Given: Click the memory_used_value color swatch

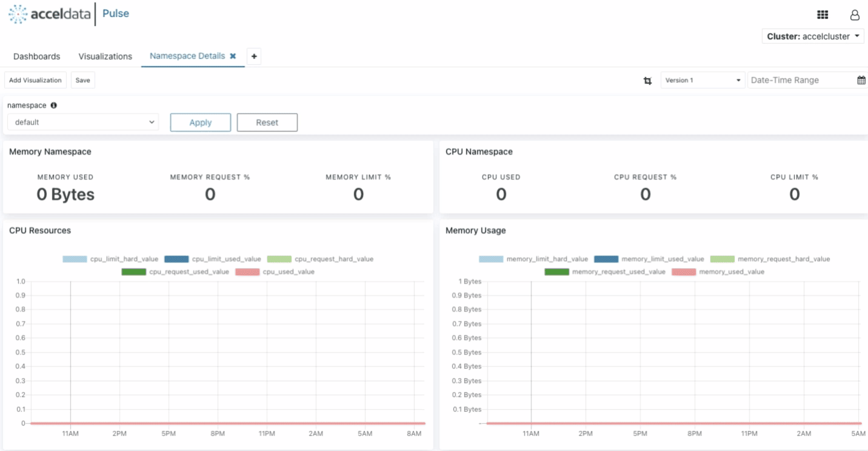Looking at the screenshot, I should point(684,272).
